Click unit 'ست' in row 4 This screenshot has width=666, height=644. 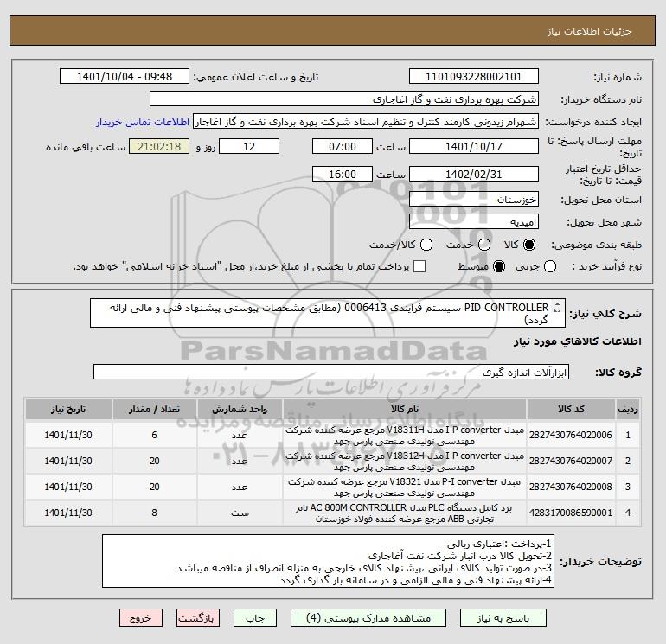point(240,513)
